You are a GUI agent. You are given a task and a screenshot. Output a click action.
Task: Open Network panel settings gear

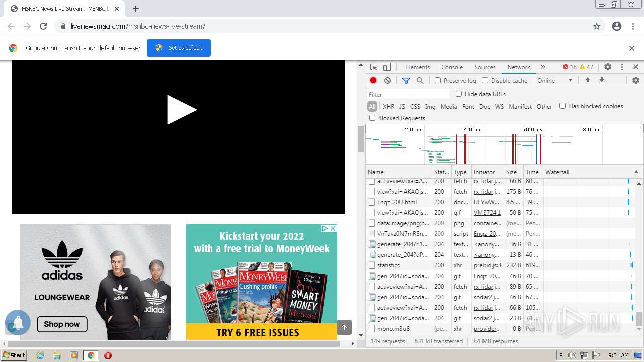(636, 80)
